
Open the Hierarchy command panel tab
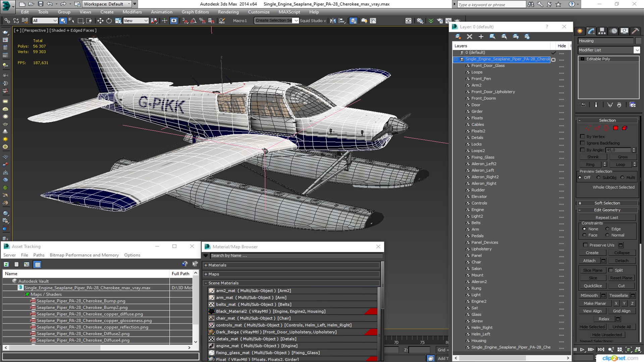[x=602, y=31]
